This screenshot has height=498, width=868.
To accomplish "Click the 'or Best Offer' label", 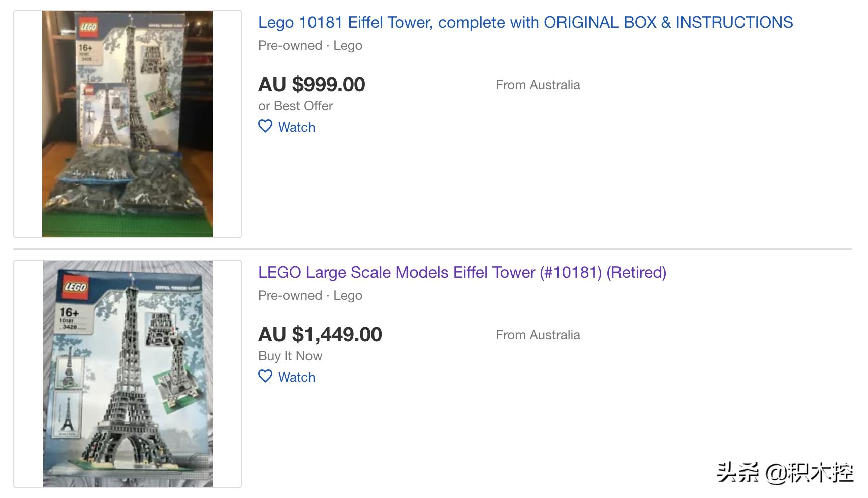I will (295, 106).
